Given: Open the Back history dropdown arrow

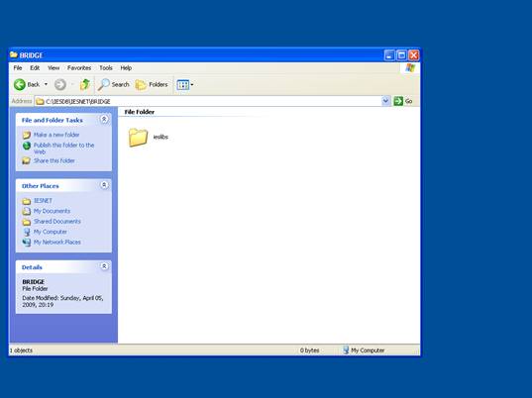Looking at the screenshot, I should 46,84.
